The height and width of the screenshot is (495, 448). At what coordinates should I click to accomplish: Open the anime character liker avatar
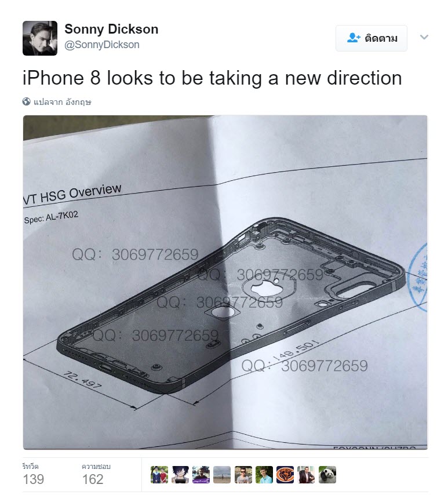[180, 475]
